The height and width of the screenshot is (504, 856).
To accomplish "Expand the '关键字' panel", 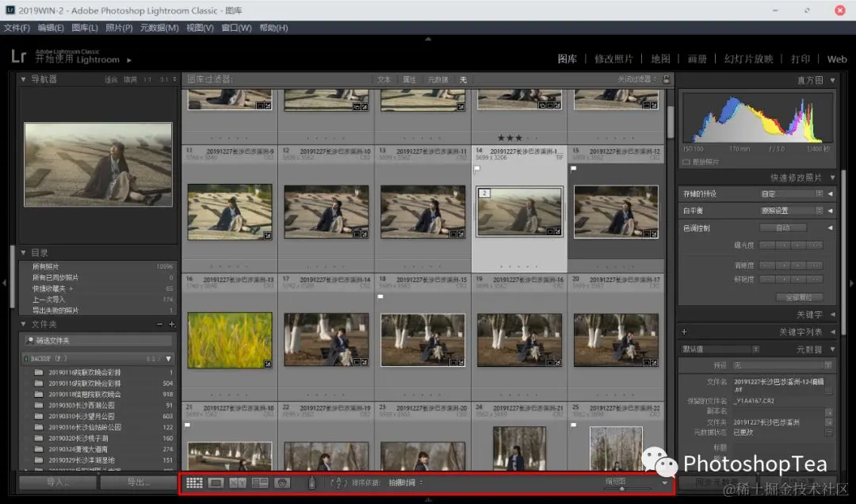I will 832,315.
